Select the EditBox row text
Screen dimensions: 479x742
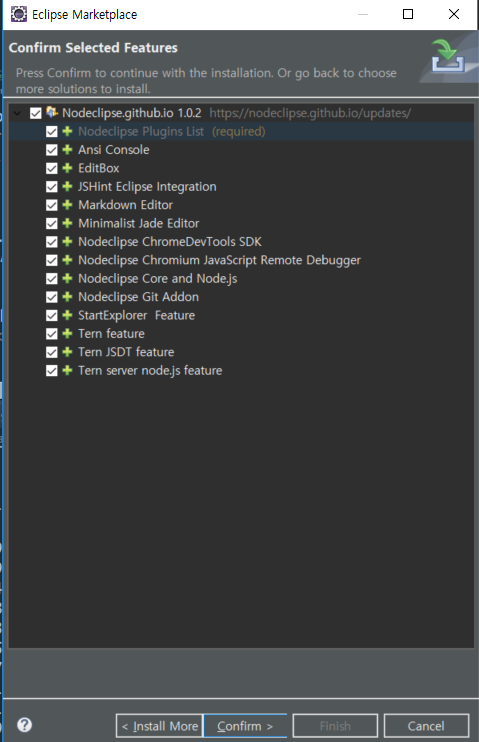(x=98, y=168)
